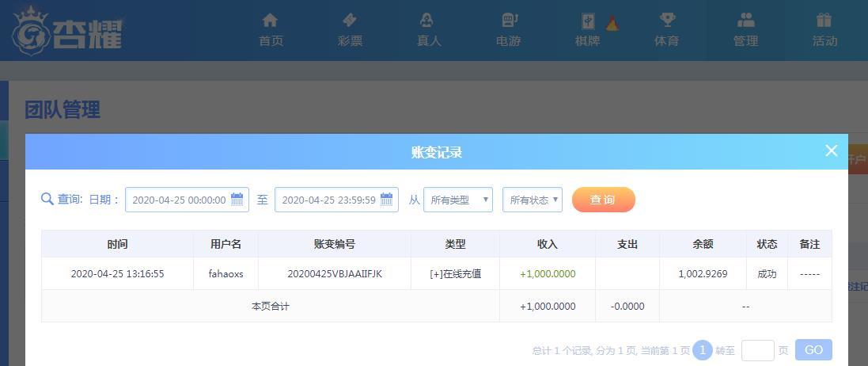Click green income +1,000.0000 in record row
868x366 pixels.
(x=548, y=274)
